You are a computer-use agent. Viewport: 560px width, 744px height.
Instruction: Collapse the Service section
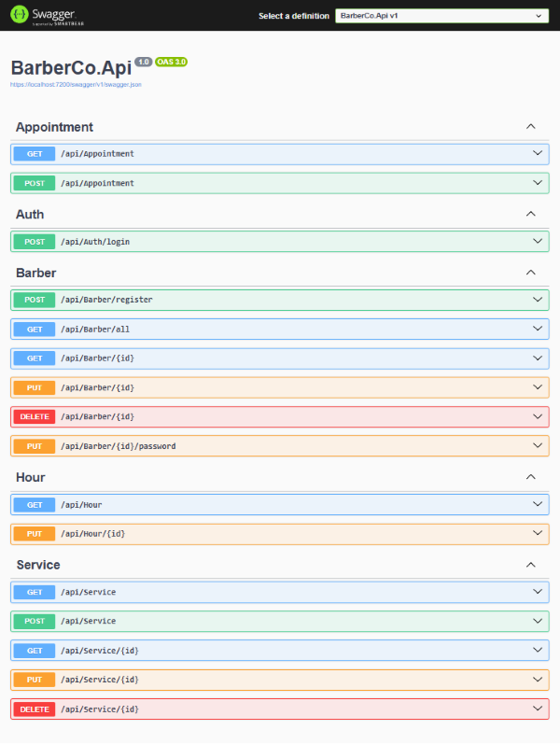pyautogui.click(x=530, y=565)
